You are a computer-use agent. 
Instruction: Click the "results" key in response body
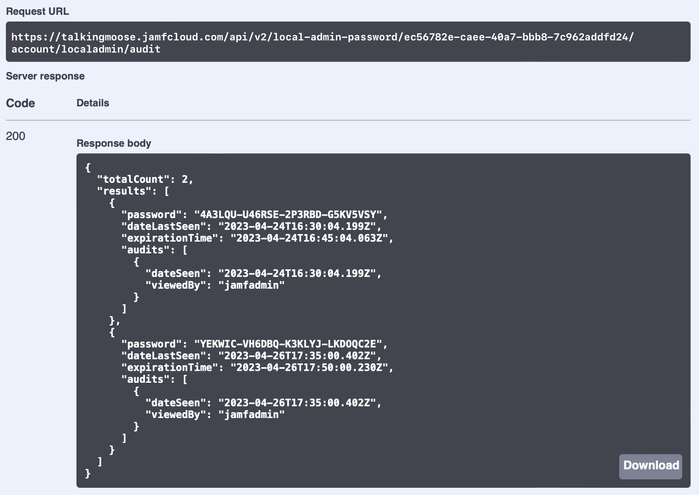coord(124,191)
